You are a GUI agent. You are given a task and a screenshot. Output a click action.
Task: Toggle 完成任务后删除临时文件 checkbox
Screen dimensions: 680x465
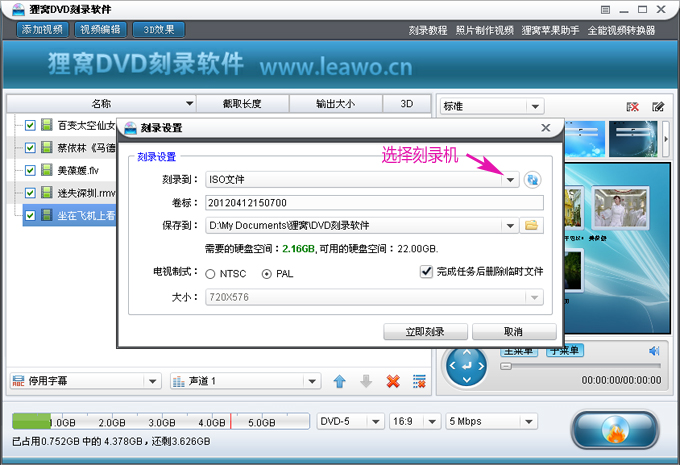[426, 272]
